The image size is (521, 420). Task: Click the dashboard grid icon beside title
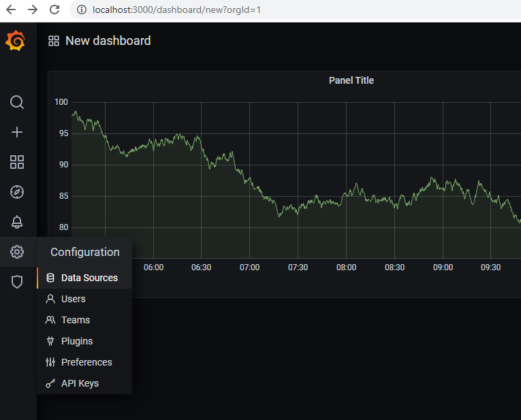(54, 41)
